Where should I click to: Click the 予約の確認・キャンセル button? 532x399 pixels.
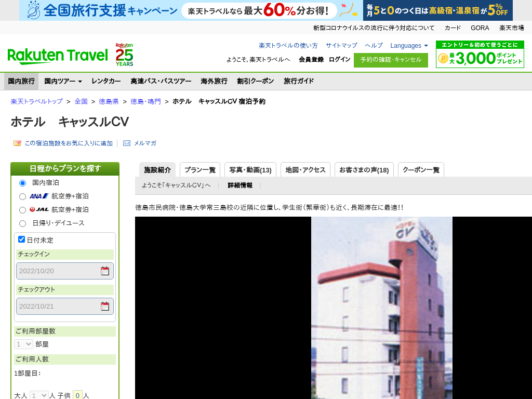click(391, 60)
